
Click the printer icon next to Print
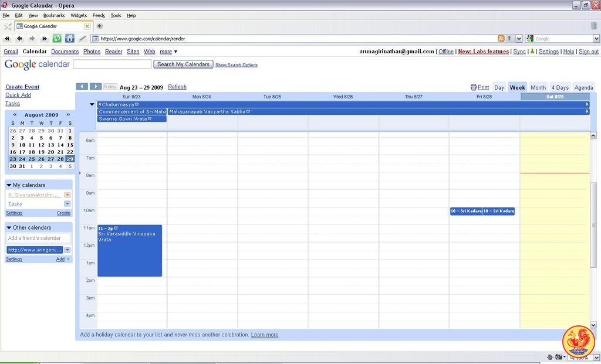pyautogui.click(x=474, y=87)
